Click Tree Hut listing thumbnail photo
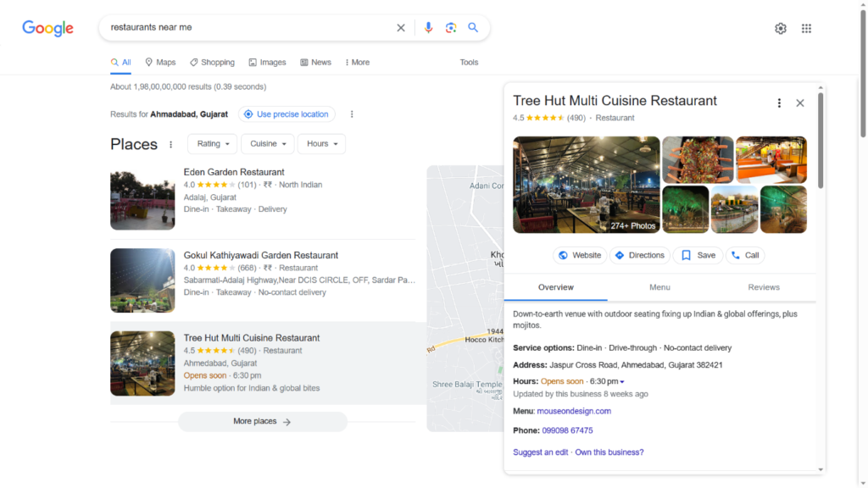 pos(142,363)
